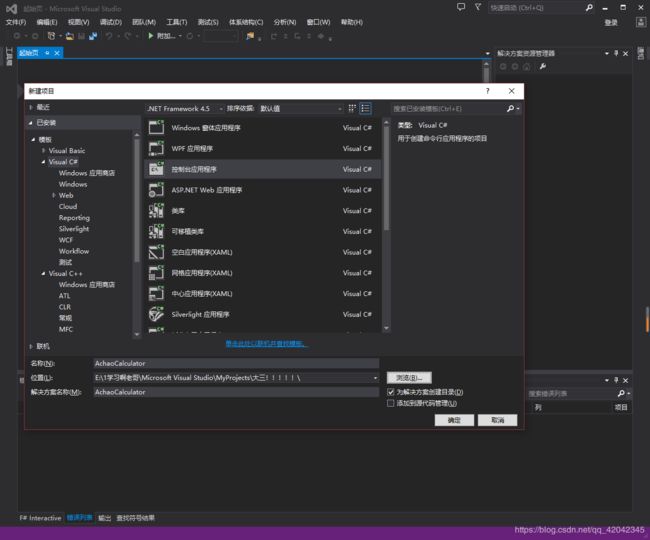Select the ASP.NET Web 应用程序 template icon
Viewport: 650px width, 540px height.
tap(156, 189)
